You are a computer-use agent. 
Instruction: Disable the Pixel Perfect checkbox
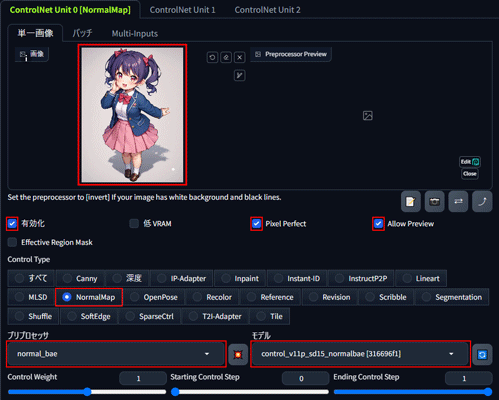pos(256,223)
